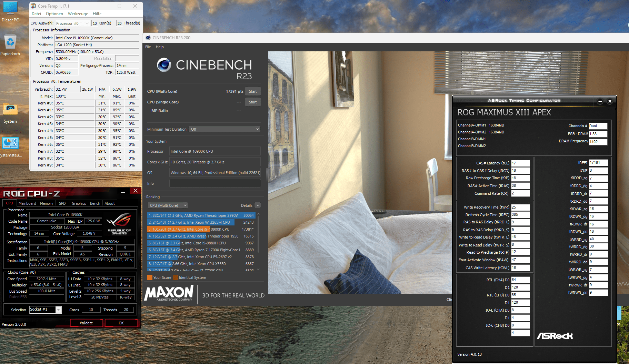Viewport: 629px width, 364px height.
Task: Minimize the ROG CPU-Z window
Action: click(x=123, y=192)
